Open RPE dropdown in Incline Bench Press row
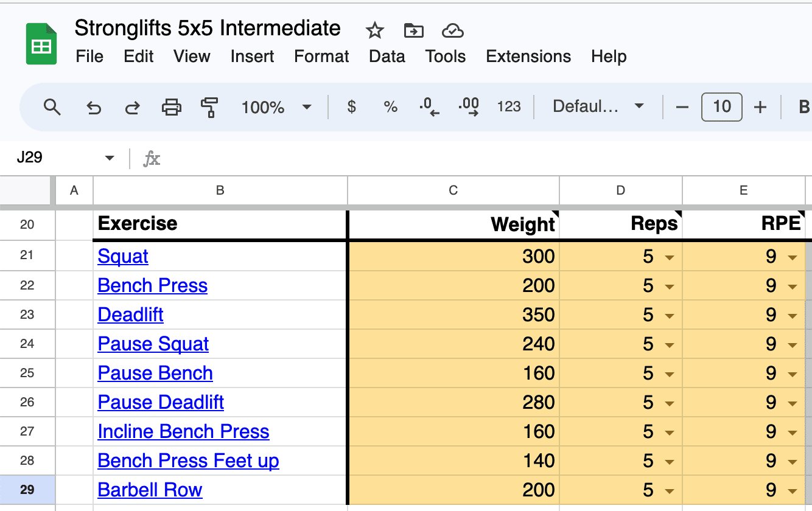The image size is (812, 511). click(793, 433)
